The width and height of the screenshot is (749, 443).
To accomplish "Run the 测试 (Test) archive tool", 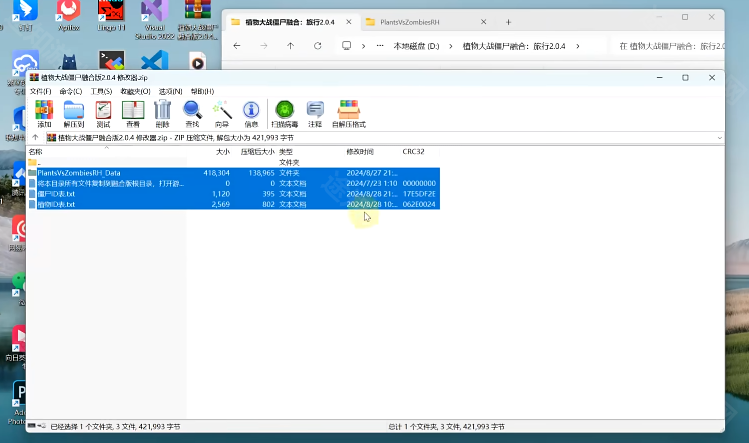I will click(x=103, y=114).
